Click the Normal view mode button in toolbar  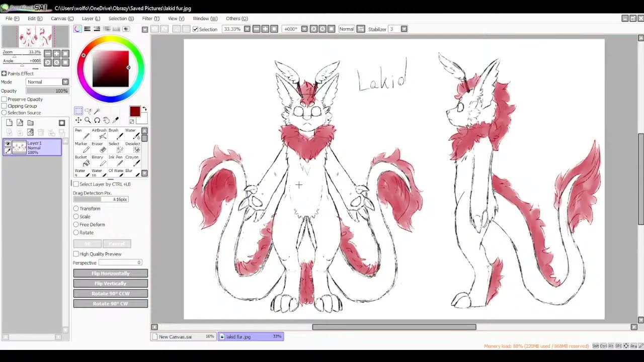[x=347, y=29]
